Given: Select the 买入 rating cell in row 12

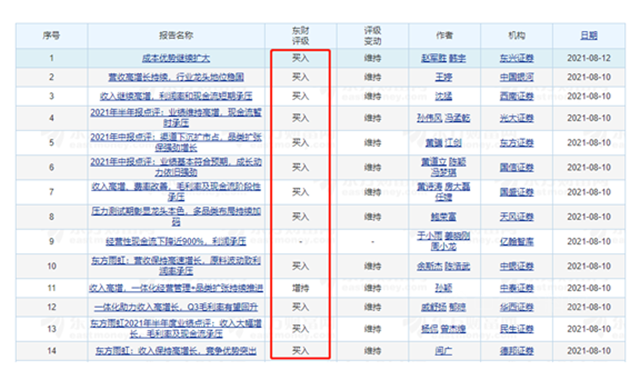Looking at the screenshot, I should click(x=301, y=307).
